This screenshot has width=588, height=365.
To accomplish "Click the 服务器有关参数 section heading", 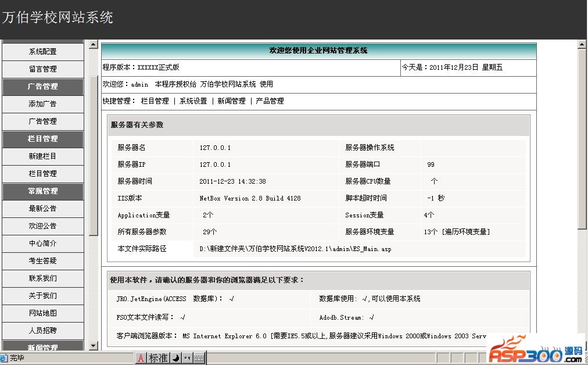I will (x=137, y=125).
